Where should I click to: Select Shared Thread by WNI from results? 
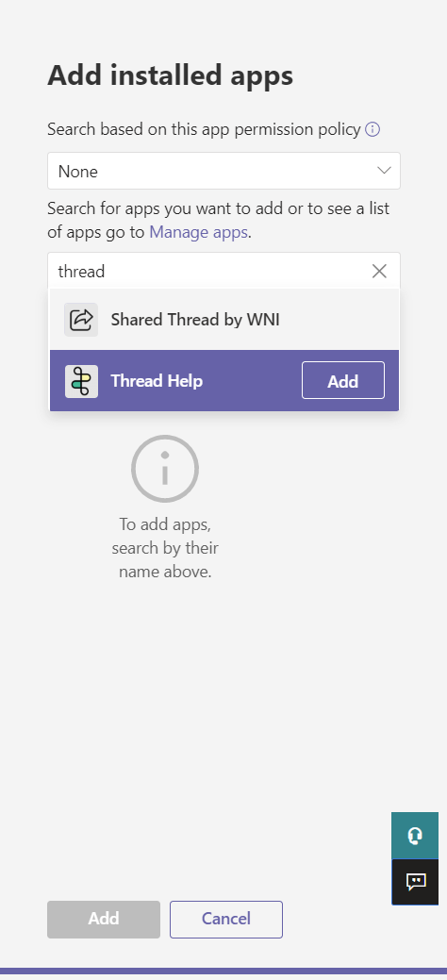coord(223,320)
